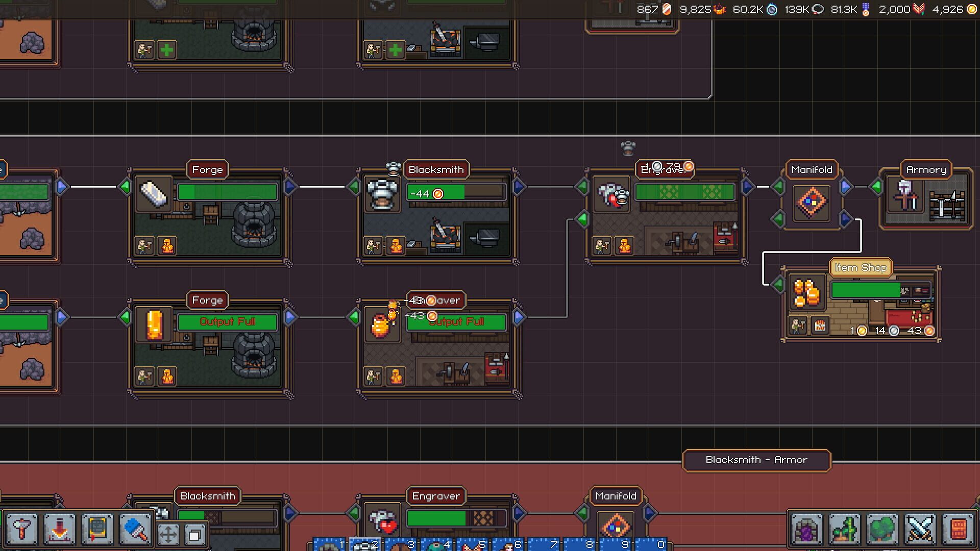The height and width of the screenshot is (551, 980).
Task: Open the crossed swords combat icon
Action: point(920,529)
